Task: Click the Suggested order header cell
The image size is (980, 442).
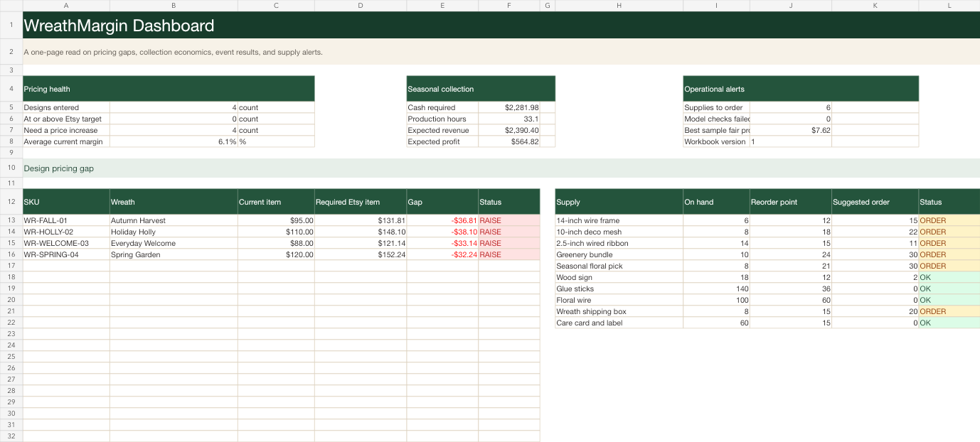Action: pos(875,202)
